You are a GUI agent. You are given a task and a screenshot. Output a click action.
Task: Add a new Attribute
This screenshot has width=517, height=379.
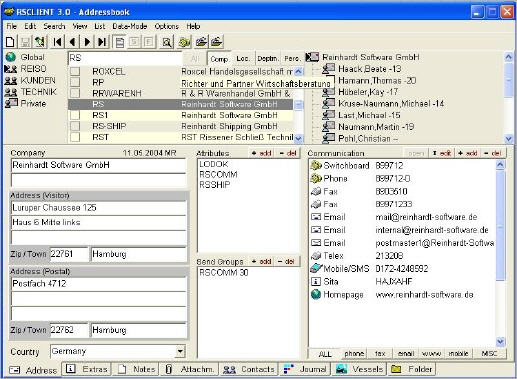(261, 153)
